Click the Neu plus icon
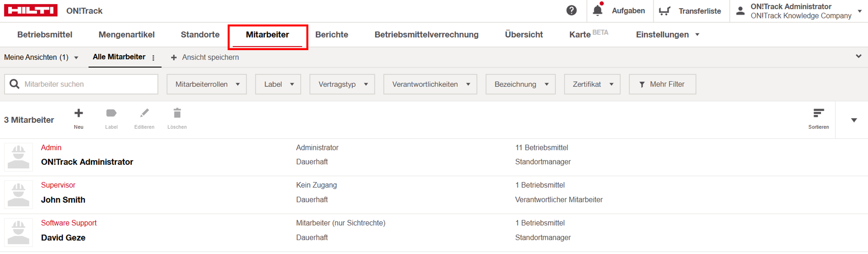The width and height of the screenshot is (868, 254). click(x=79, y=113)
